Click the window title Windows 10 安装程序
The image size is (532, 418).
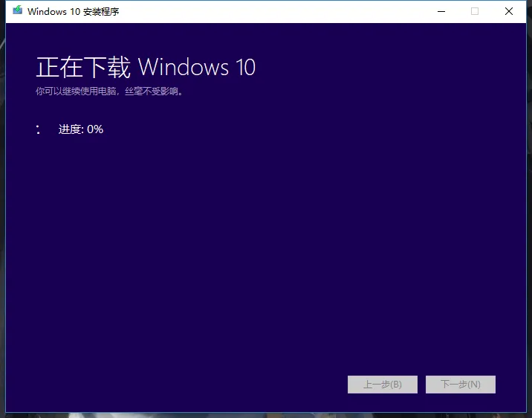[73, 12]
